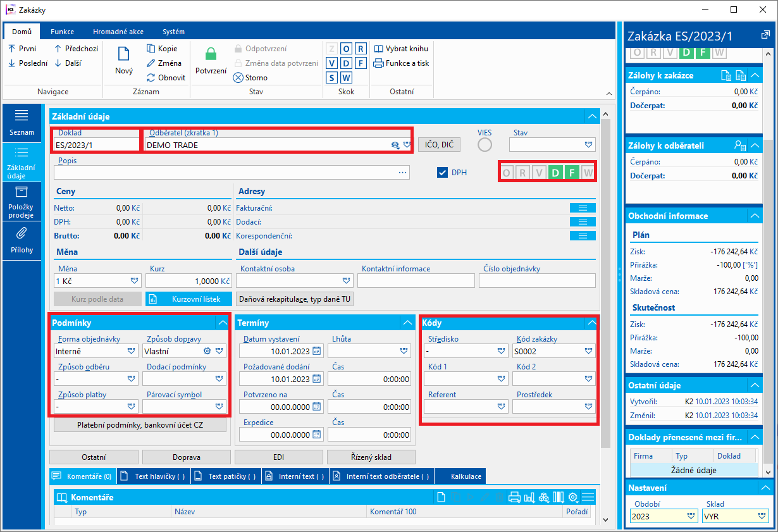The height and width of the screenshot is (532, 778).
Task: Open calendar for Datum vystavení
Action: coord(317,351)
